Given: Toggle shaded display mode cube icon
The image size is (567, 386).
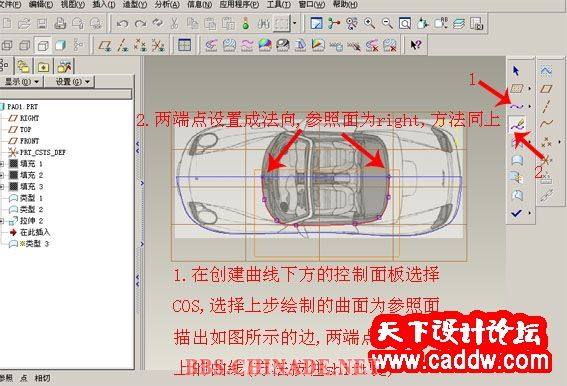Looking at the screenshot, I should point(60,46).
